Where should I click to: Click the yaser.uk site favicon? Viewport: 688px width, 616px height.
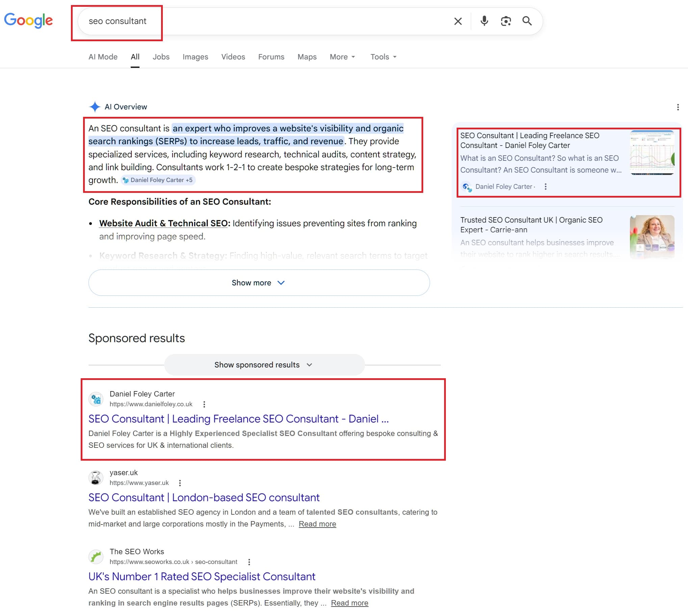(x=96, y=478)
